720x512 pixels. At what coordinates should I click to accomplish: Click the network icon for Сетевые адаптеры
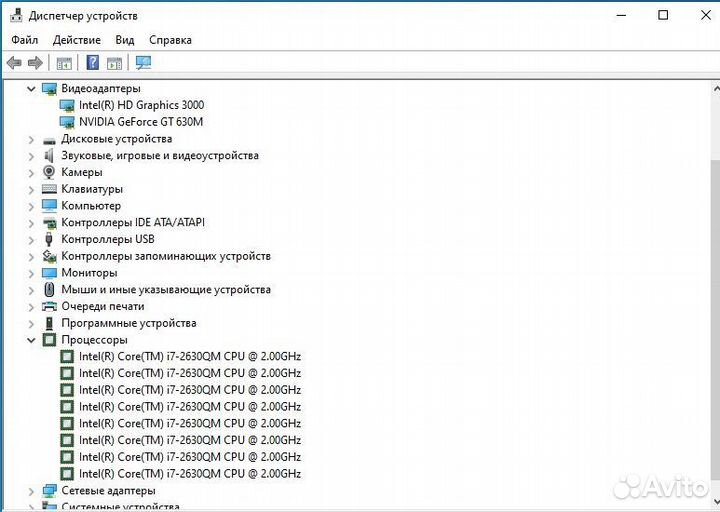(49, 491)
